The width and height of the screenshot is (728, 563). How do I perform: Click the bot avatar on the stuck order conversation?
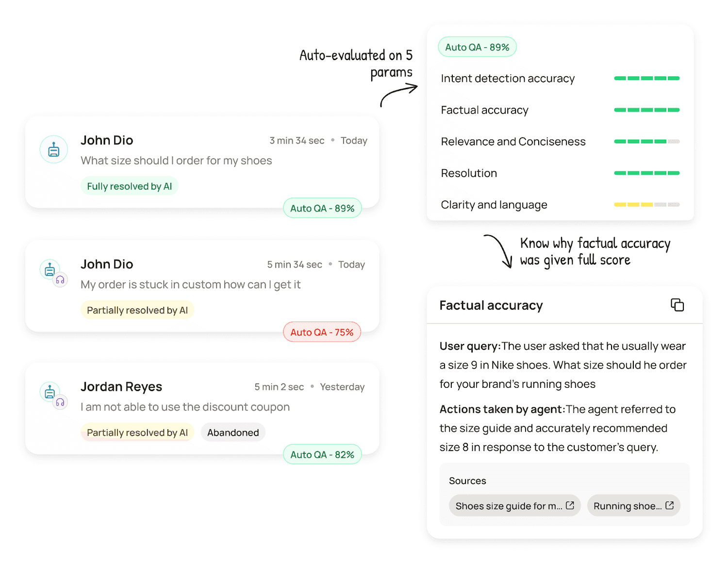click(x=50, y=269)
